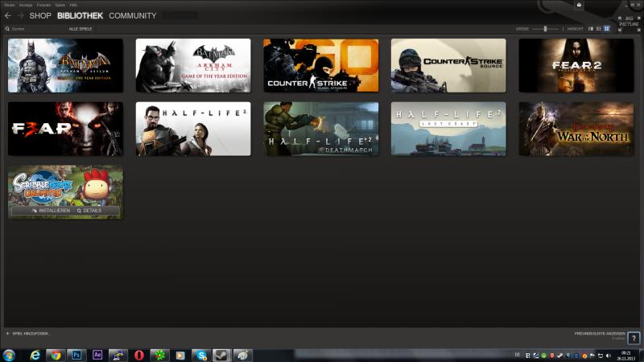
Task: Click the Steam taskbar icon
Action: tap(221, 355)
